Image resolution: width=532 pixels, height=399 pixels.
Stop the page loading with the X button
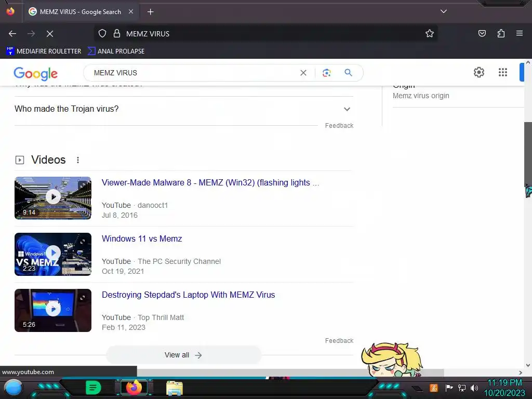pos(49,34)
